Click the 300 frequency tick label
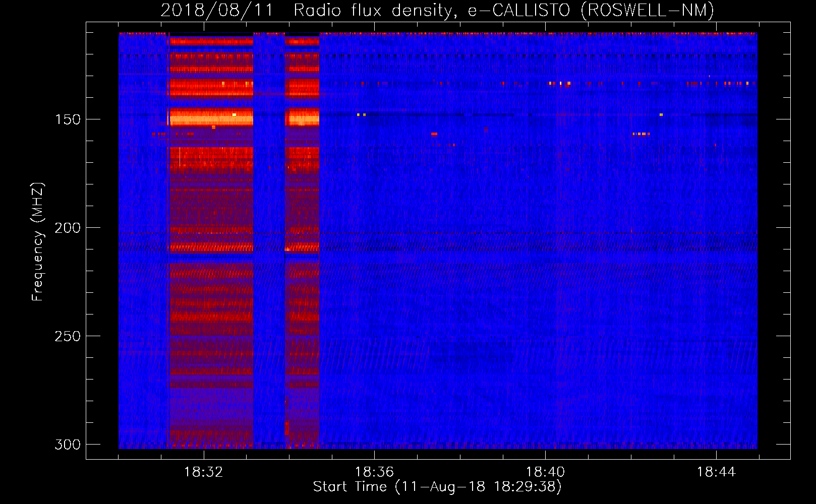Image resolution: width=816 pixels, height=504 pixels. (x=68, y=445)
